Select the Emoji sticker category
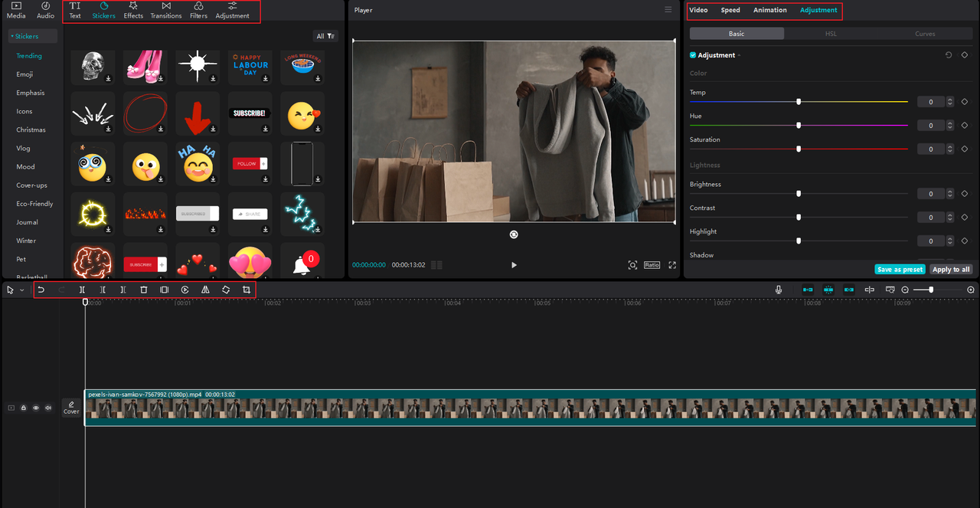Screen dimensions: 980x508 (24, 74)
